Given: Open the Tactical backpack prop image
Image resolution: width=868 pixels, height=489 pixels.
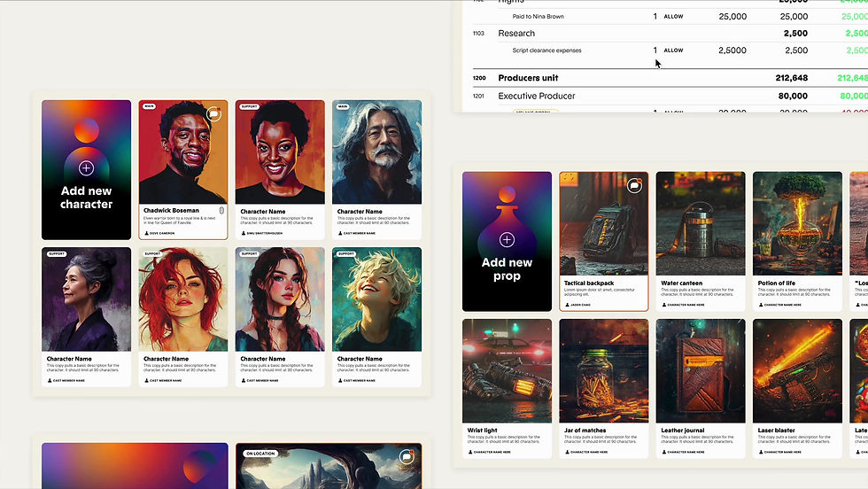Looking at the screenshot, I should point(604,224).
